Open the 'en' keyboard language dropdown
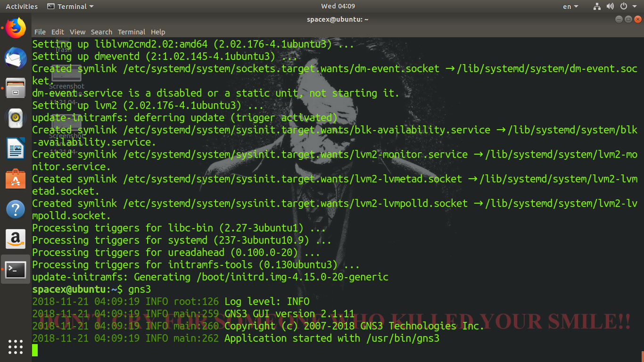 (570, 7)
